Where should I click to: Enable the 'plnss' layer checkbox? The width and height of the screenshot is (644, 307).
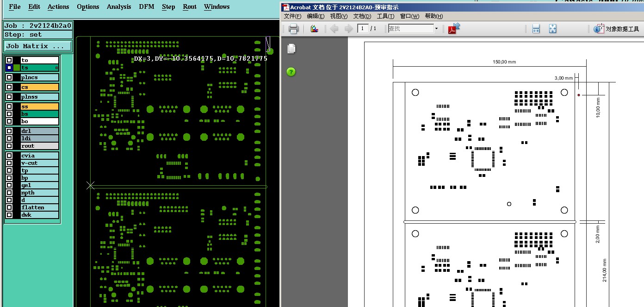(9, 97)
